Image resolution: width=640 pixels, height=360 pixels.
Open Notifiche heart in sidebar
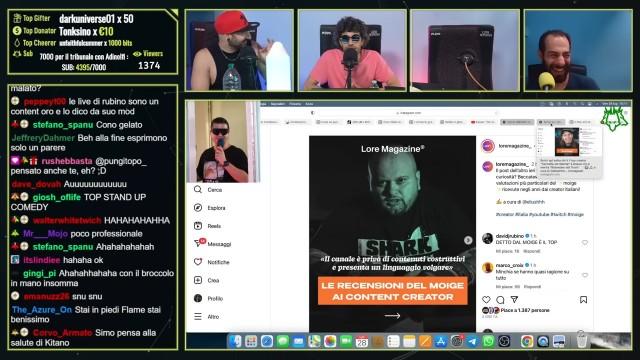point(211,262)
